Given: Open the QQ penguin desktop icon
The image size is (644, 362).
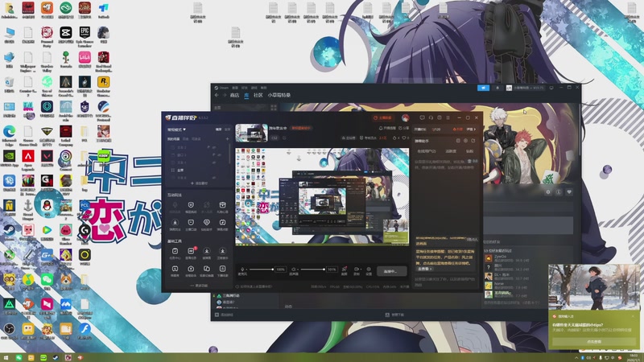Looking at the screenshot, I should pos(47,205).
